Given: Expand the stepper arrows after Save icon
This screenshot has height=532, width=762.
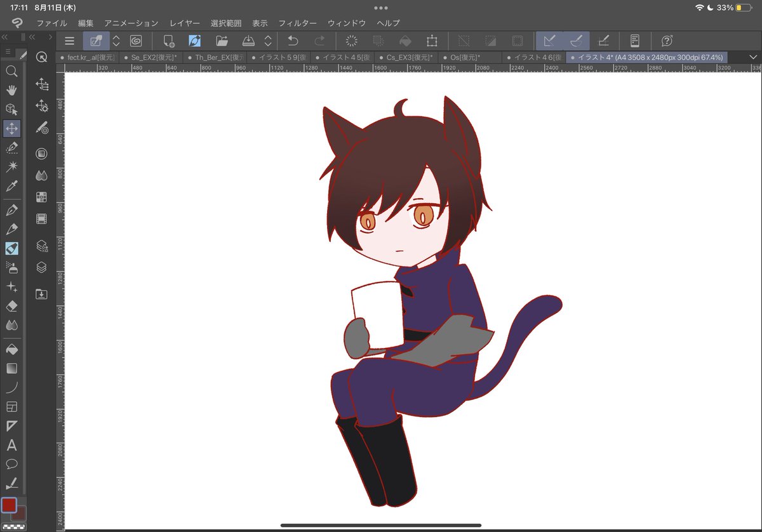Looking at the screenshot, I should [268, 41].
